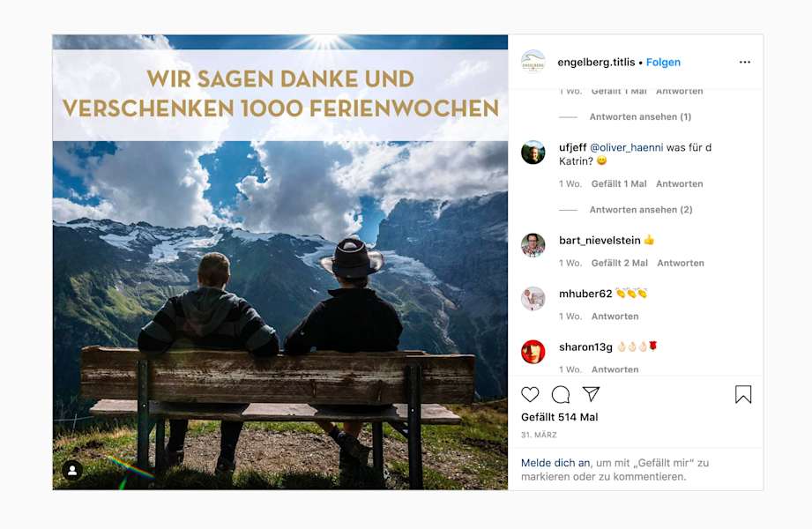Like the post with the heart icon

coord(530,394)
